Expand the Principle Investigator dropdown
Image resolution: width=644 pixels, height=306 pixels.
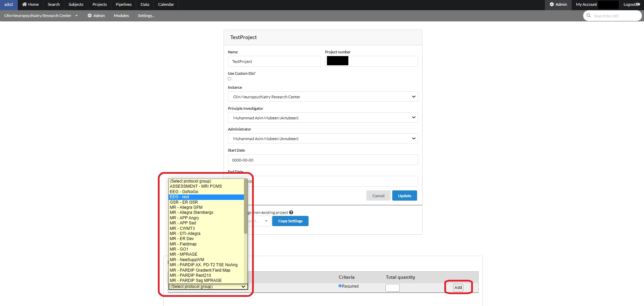[323, 118]
